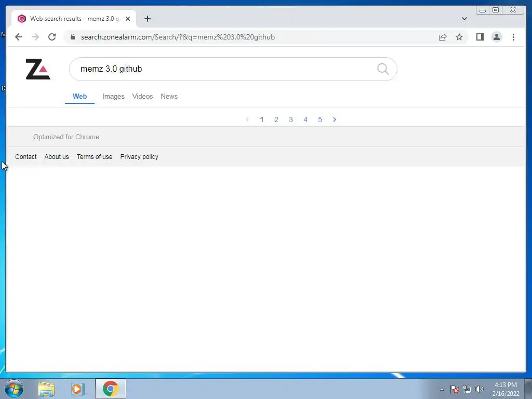The image size is (532, 399).
Task: Switch to Videos results
Action: [x=142, y=96]
